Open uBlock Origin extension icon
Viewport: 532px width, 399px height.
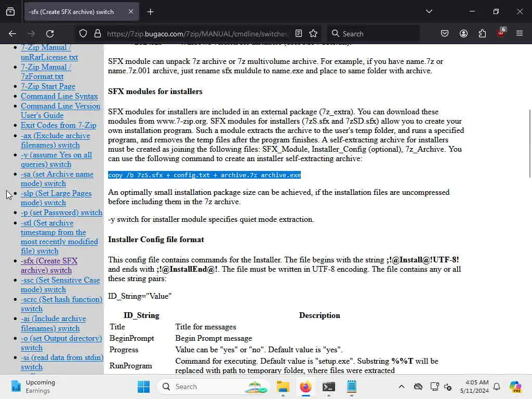(501, 33)
